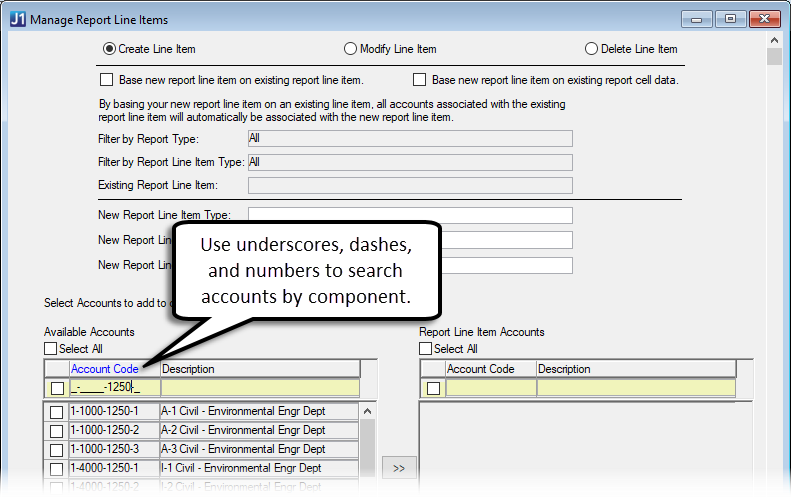Click the J1 application icon in title bar
791x498 pixels.
coord(17,19)
